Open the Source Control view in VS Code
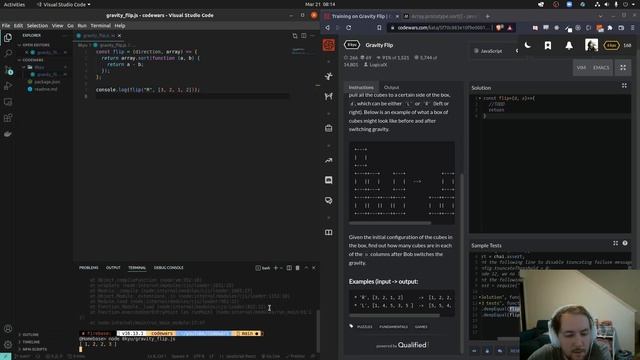The image size is (640, 360). pyautogui.click(x=8, y=70)
